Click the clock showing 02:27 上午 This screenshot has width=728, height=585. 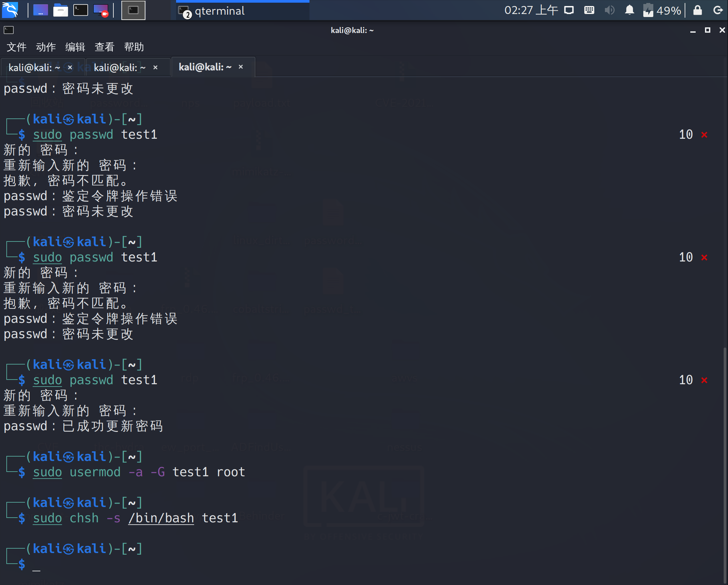531,10
